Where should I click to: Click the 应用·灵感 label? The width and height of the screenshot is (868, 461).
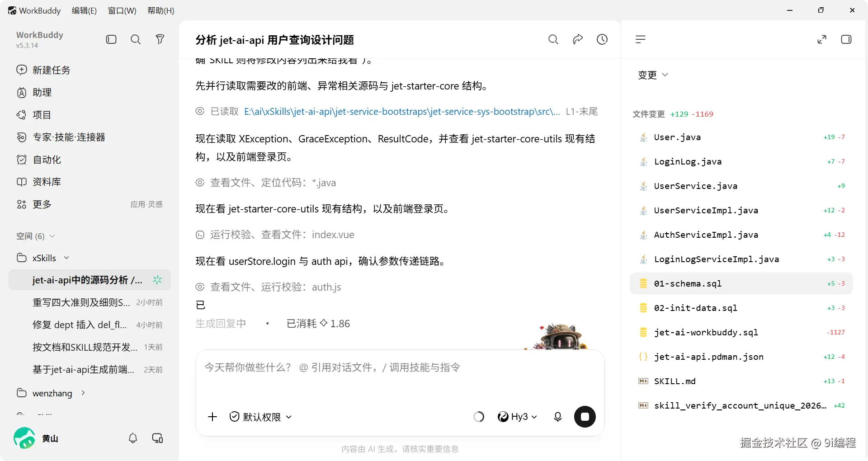click(146, 204)
